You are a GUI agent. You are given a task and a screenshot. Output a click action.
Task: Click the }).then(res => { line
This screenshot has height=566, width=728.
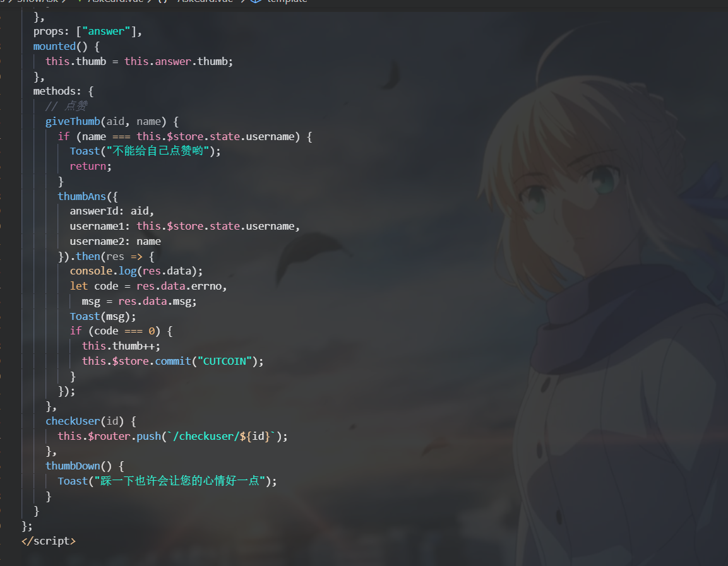pyautogui.click(x=106, y=256)
